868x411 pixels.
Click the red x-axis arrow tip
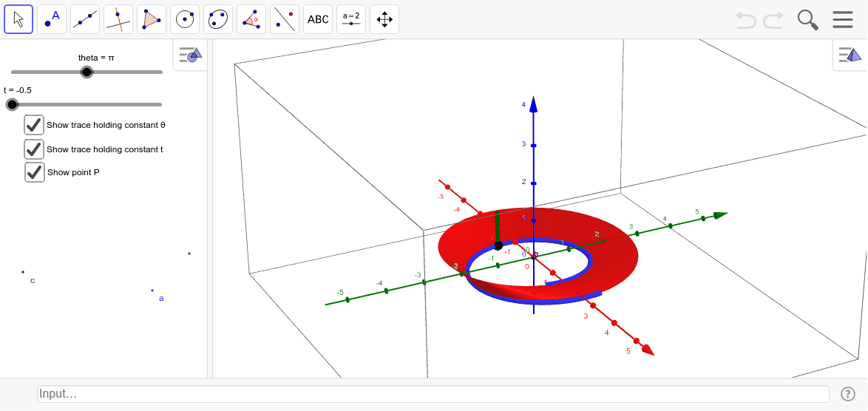tap(648, 350)
